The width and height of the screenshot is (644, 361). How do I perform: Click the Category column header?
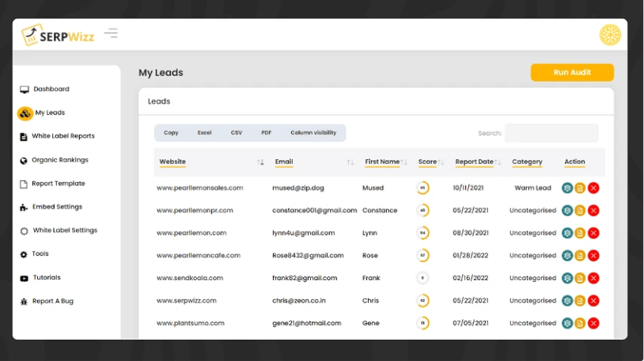(x=527, y=162)
